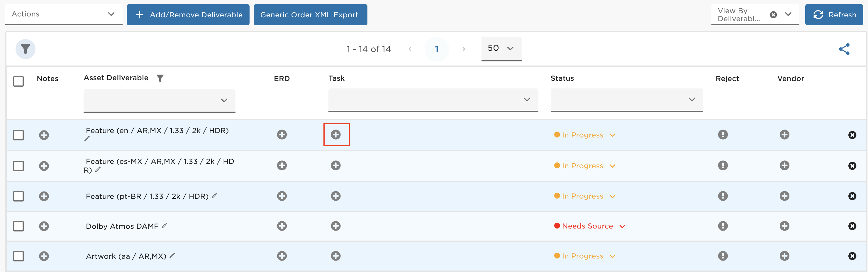868x272 pixels.
Task: Add ERD for Feature pt-BR row
Action: click(x=282, y=196)
